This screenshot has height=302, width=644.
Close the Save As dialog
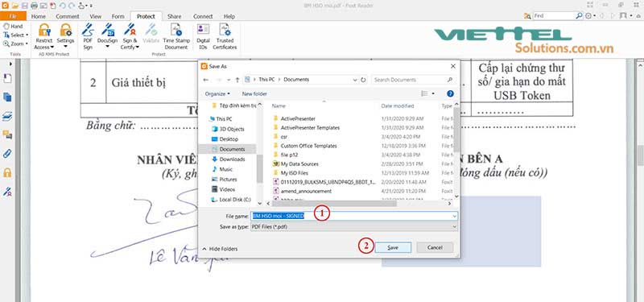coord(453,66)
